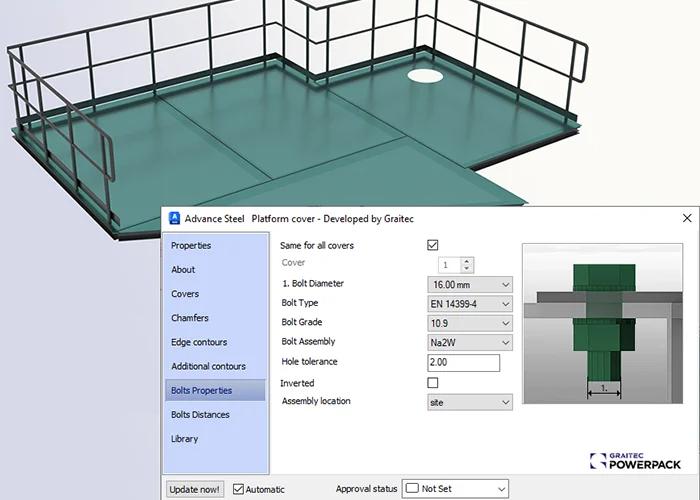Click the "1. Bolt Diameter" label
Screen dimensions: 700x500
pyautogui.click(x=313, y=283)
